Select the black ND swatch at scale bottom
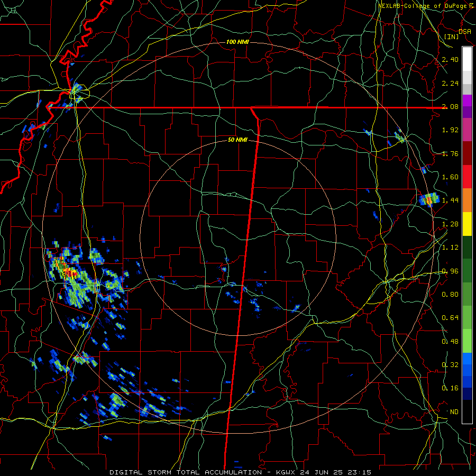The height and width of the screenshot is (476, 476). (x=467, y=411)
